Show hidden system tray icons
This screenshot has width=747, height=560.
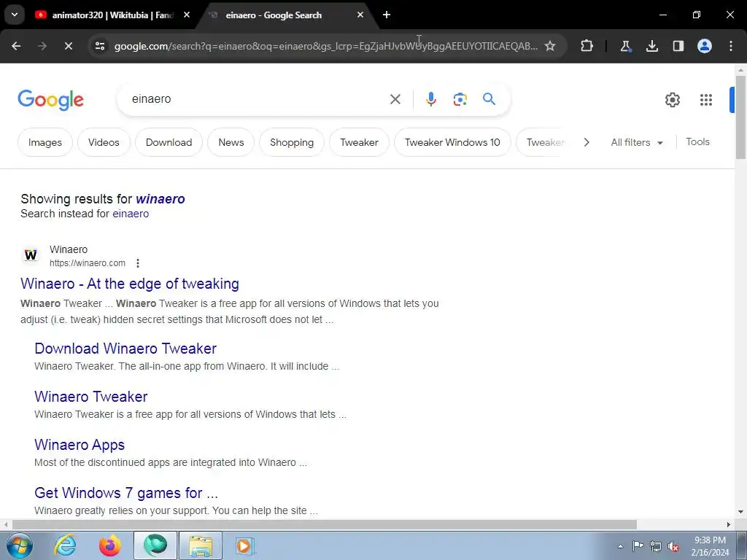tap(620, 546)
